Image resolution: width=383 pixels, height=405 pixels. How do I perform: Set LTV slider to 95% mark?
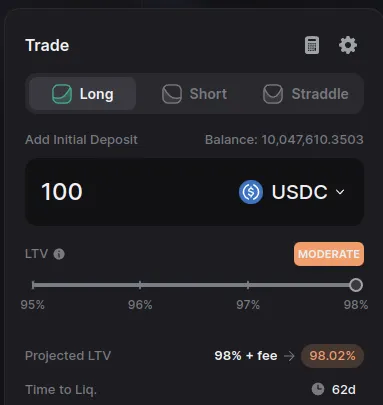[33, 285]
